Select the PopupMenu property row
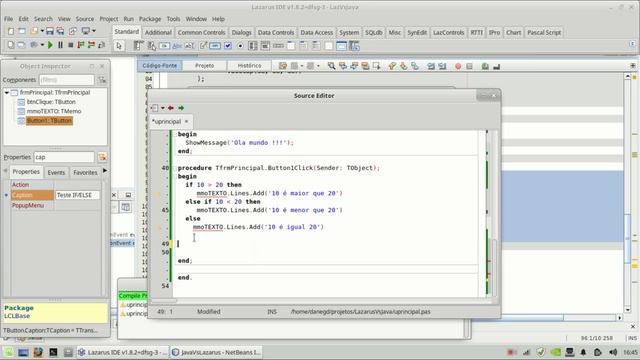Screen dimensions: 640x360 56,205
